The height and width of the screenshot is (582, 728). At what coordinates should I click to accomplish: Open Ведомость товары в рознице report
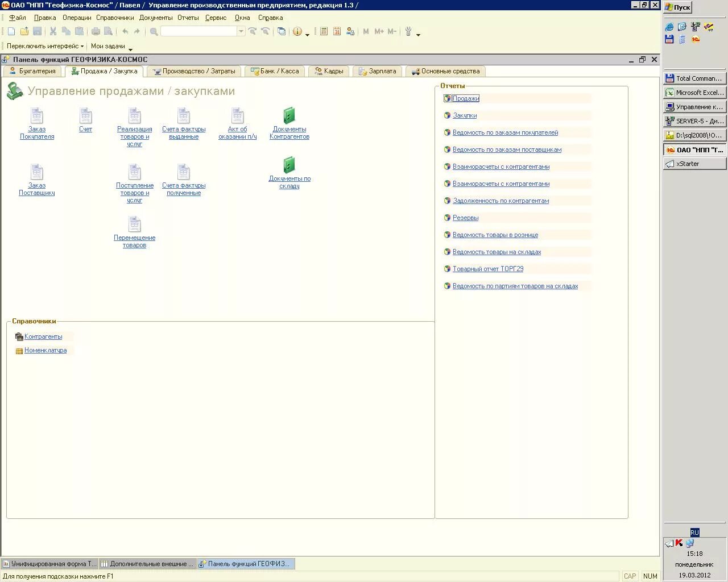pos(495,235)
